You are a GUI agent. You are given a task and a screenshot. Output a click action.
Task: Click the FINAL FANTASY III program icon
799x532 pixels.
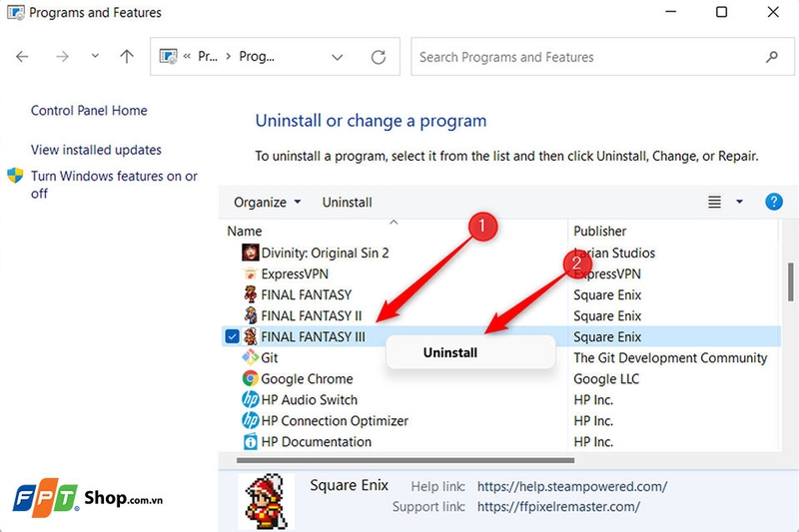click(251, 336)
